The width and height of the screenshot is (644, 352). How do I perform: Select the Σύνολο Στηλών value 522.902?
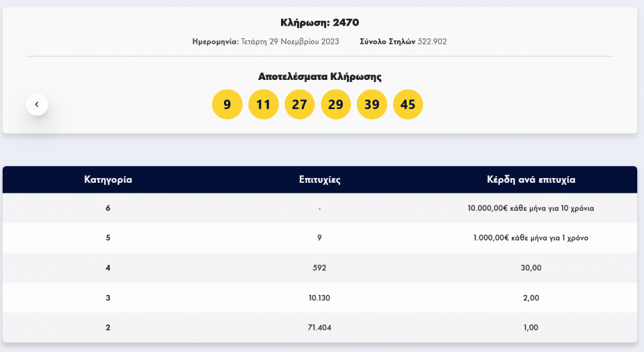432,42
